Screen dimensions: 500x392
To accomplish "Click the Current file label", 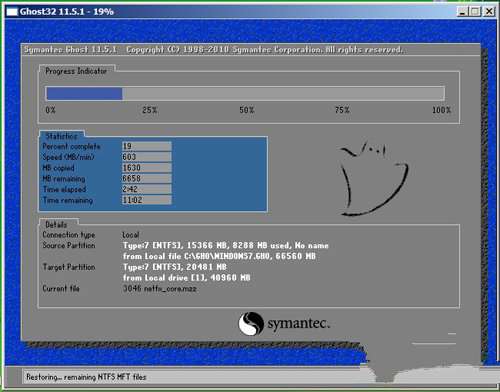I will tap(61, 288).
